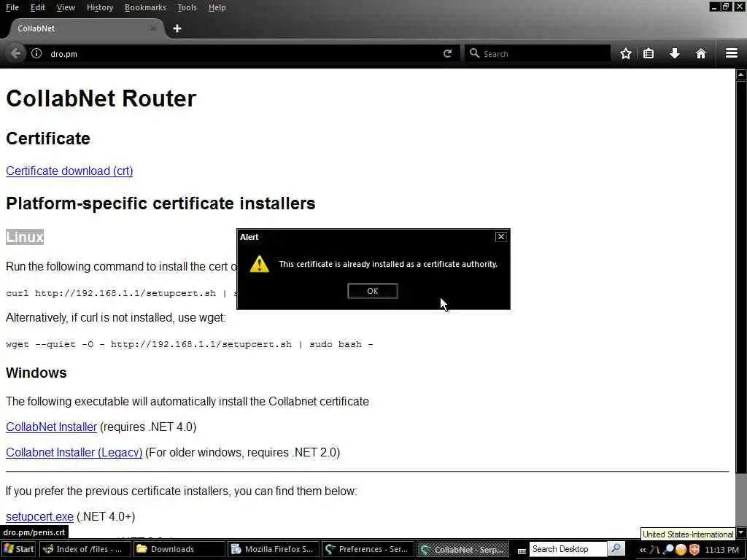The height and width of the screenshot is (560, 747).
Task: Switch to Preferences - Ser... taskbar window
Action: pos(367,549)
